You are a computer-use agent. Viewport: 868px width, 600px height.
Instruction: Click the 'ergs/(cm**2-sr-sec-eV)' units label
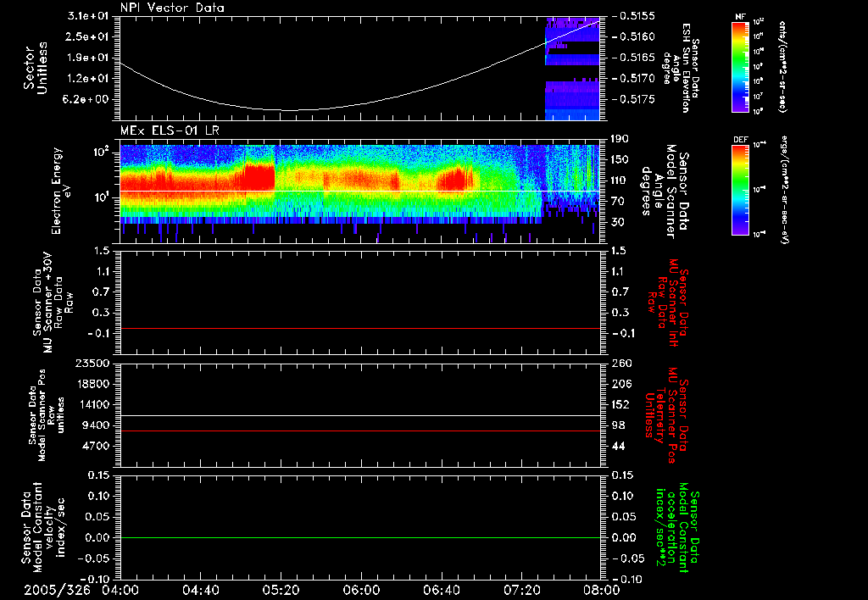tap(785, 189)
